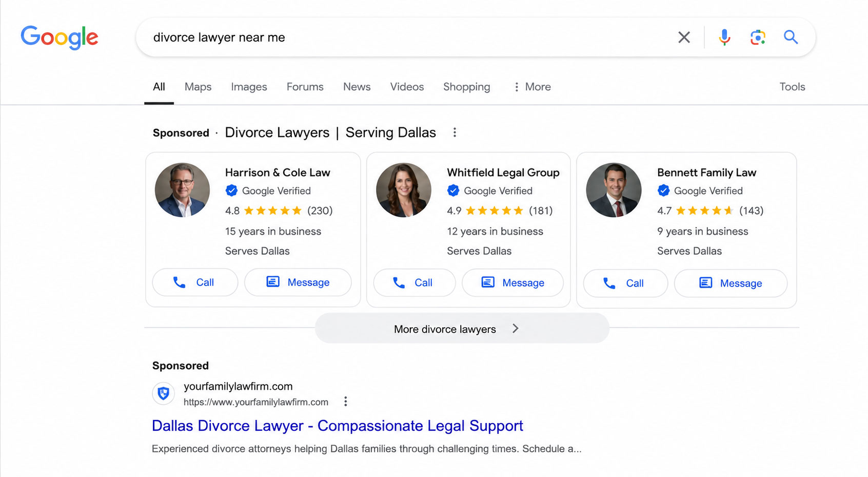868x477 pixels.
Task: Open the News tab
Action: pos(357,87)
